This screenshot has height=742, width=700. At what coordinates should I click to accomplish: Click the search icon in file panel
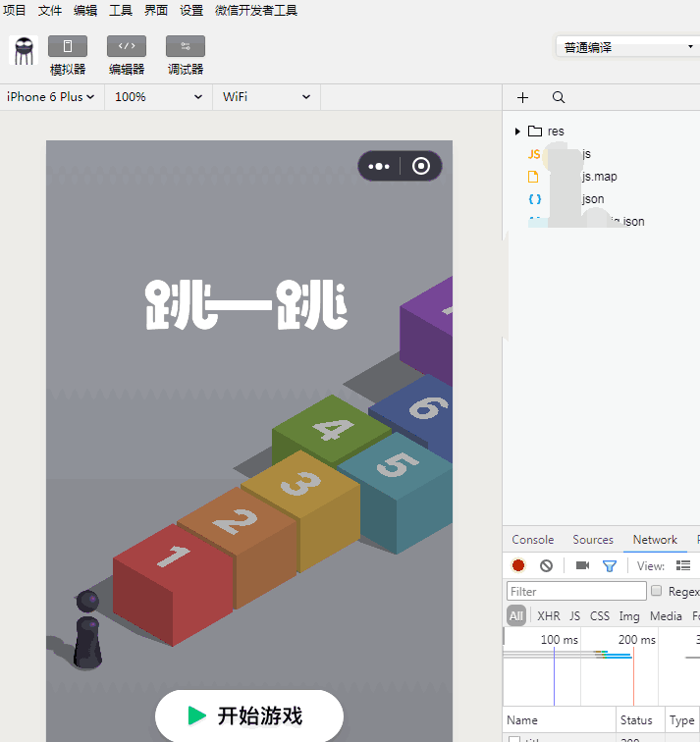[x=559, y=97]
